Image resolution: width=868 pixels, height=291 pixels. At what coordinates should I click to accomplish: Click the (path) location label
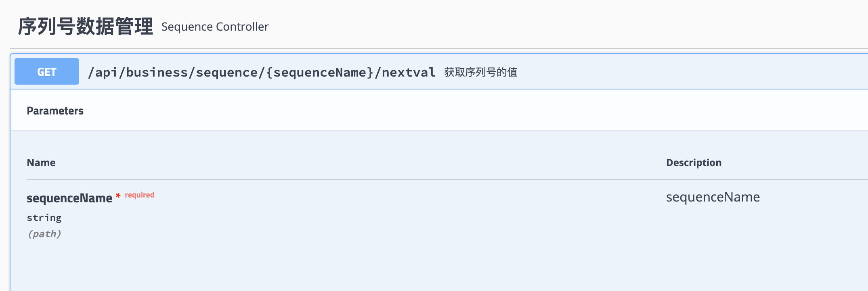(44, 233)
